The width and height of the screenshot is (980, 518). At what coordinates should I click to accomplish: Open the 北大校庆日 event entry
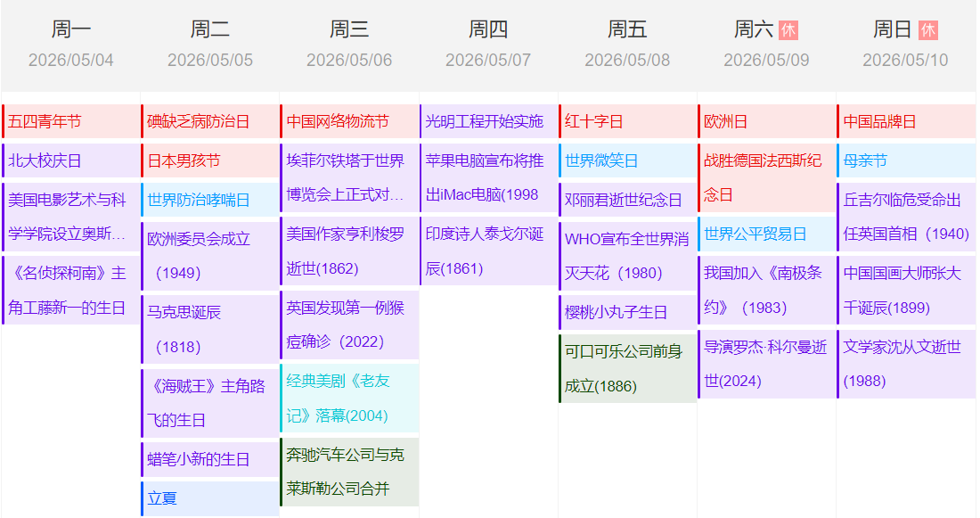pyautogui.click(x=71, y=160)
